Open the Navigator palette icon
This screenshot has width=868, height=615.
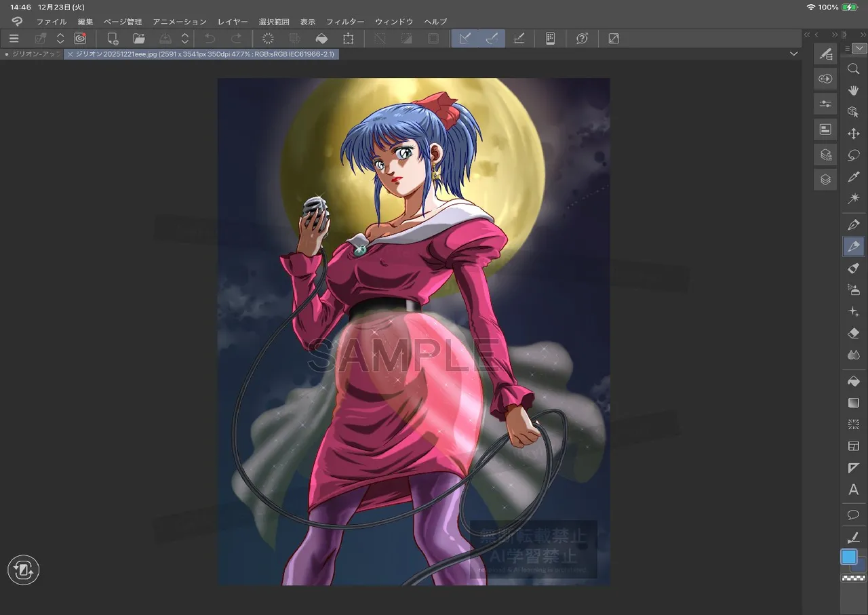(x=825, y=129)
